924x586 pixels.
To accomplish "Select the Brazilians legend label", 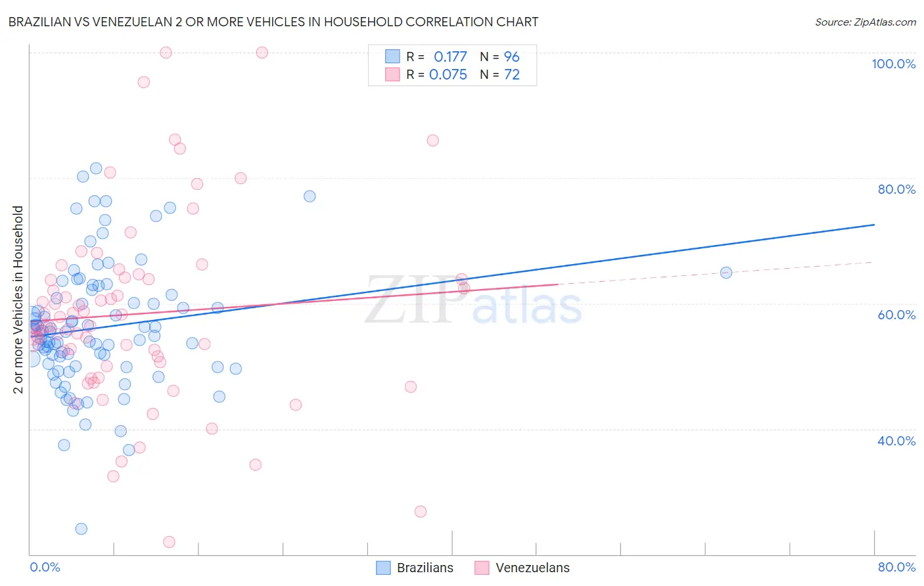I will (425, 568).
